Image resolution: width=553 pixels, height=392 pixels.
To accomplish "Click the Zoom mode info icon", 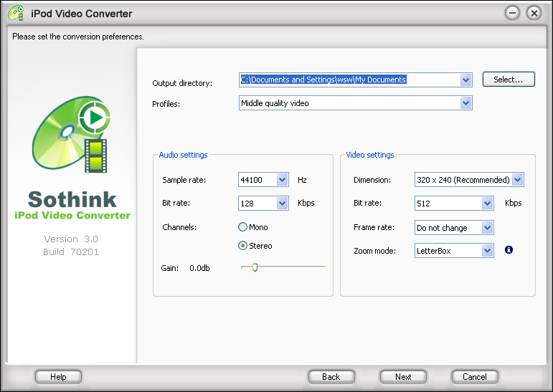I will tap(509, 250).
